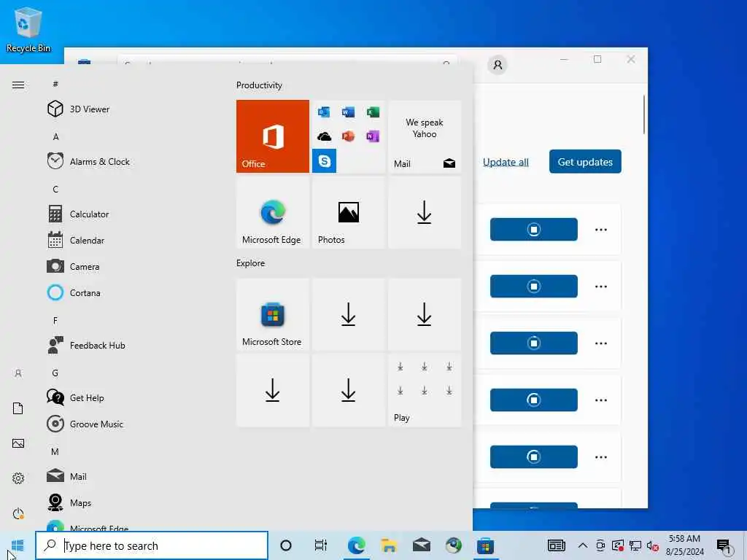The image size is (747, 560).
Task: Click the Office tile
Action: tap(273, 136)
